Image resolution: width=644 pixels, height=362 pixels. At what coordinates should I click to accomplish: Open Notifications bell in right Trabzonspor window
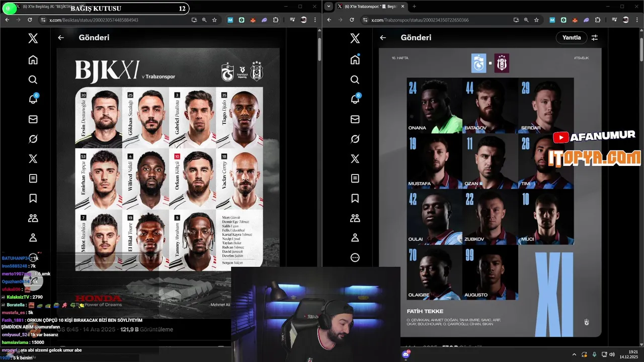[355, 99]
